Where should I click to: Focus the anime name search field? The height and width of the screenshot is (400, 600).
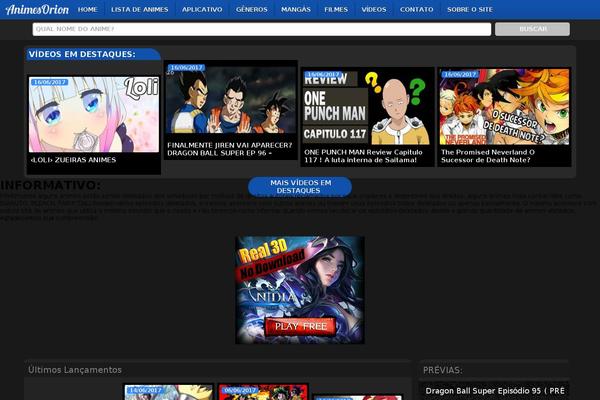(262, 29)
